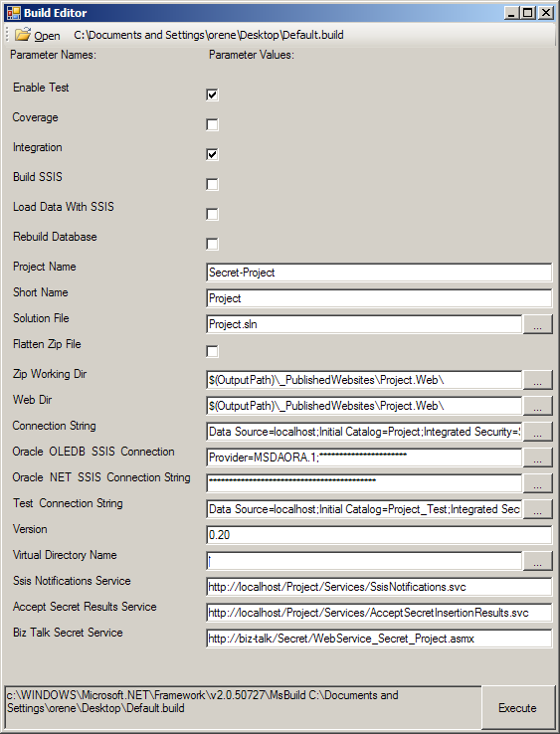The image size is (560, 734).
Task: Maximize the Build Editor window
Action: [x=528, y=13]
